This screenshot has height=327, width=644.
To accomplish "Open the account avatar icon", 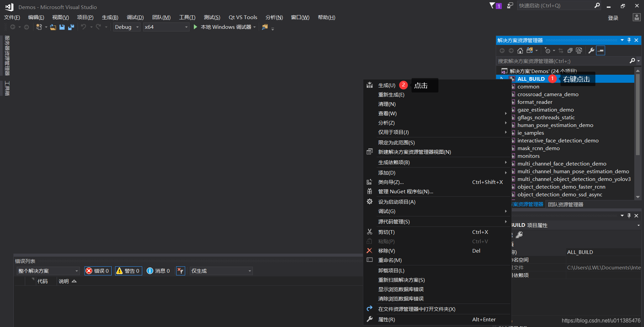I will (x=637, y=17).
